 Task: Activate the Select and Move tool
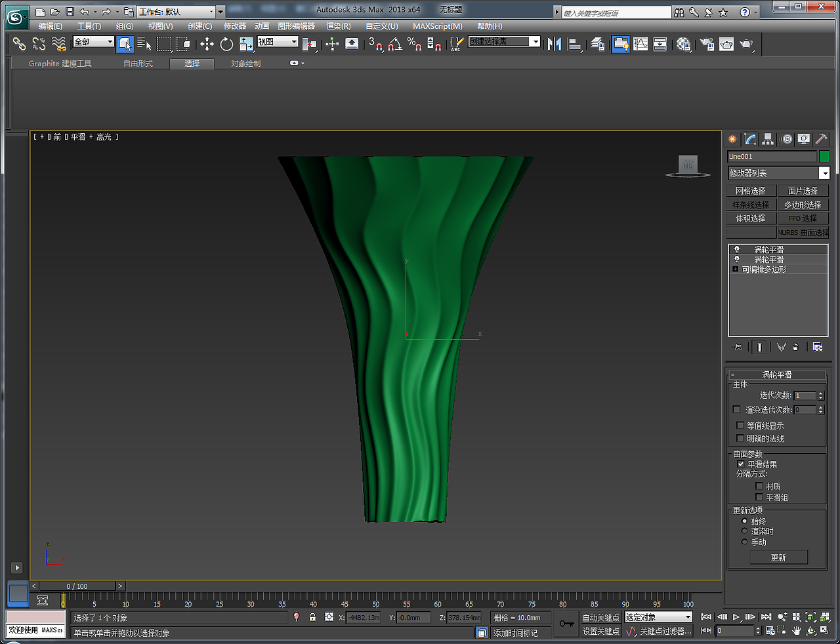207,44
